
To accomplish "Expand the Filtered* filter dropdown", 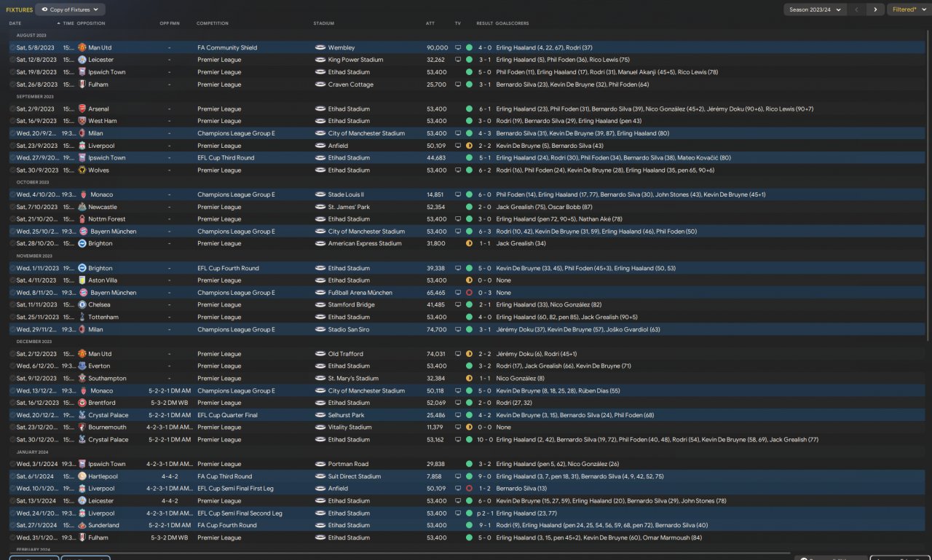I will 907,9.
